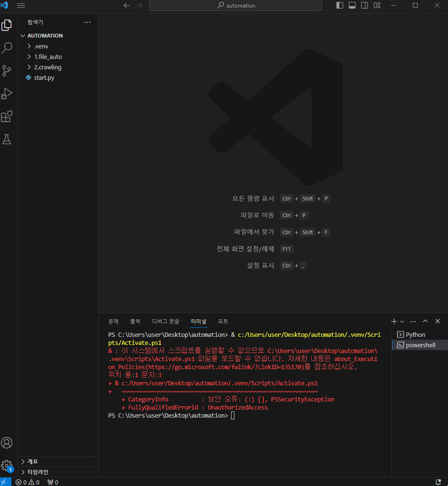This screenshot has width=448, height=486.
Task: Toggle the bottom panel layout icon
Action: (x=352, y=5)
